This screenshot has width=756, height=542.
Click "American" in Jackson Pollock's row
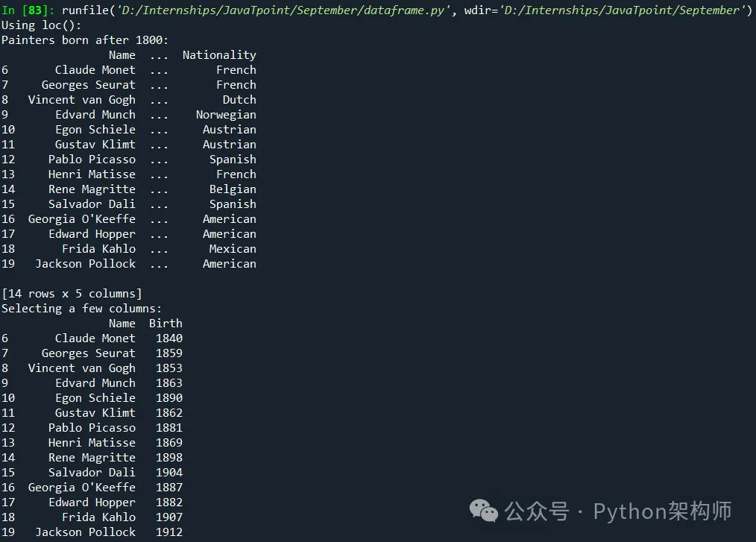click(230, 264)
